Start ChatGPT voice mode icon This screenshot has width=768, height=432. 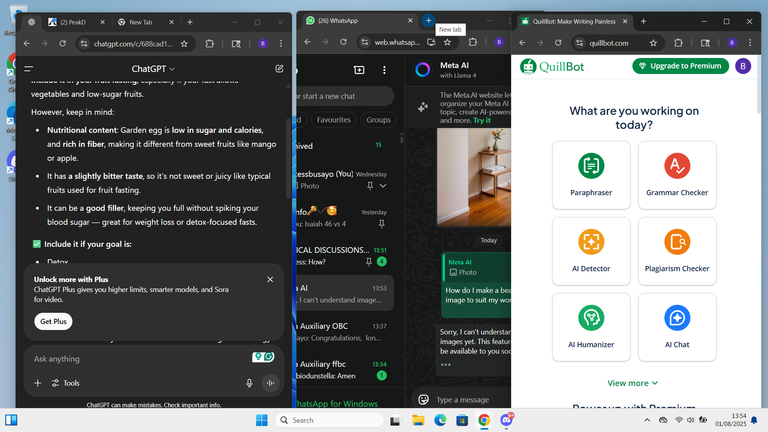(x=270, y=383)
